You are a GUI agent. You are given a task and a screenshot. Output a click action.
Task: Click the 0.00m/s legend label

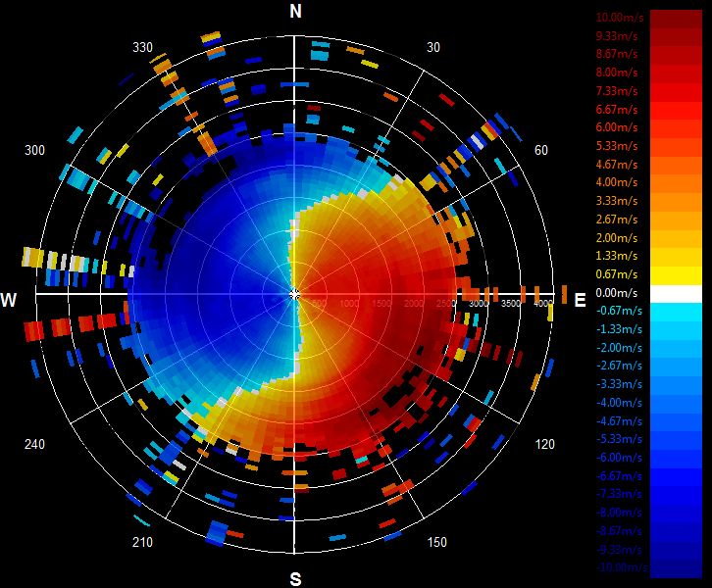pos(617,293)
